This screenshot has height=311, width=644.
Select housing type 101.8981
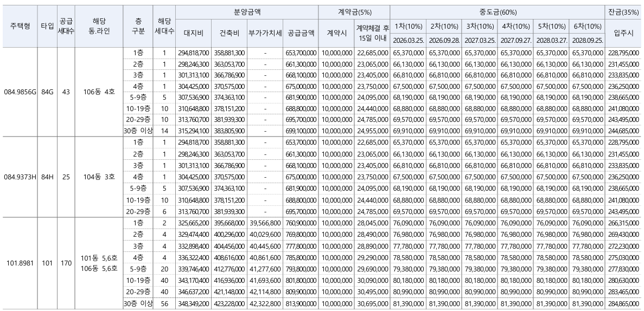[x=20, y=263]
